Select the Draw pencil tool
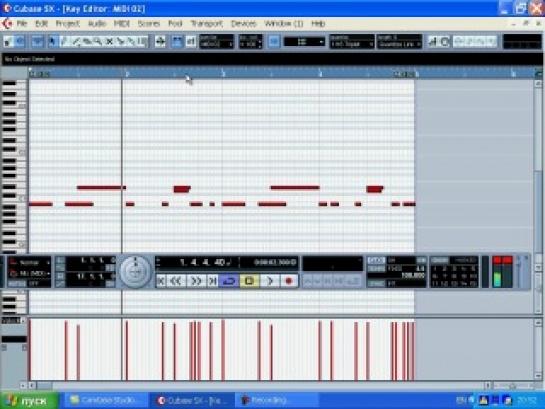 [64, 42]
